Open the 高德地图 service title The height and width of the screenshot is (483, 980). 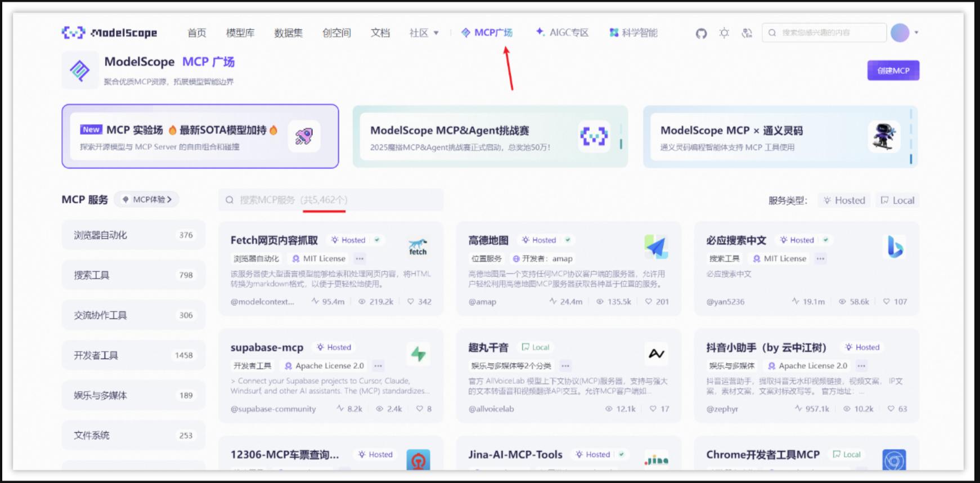click(x=488, y=240)
